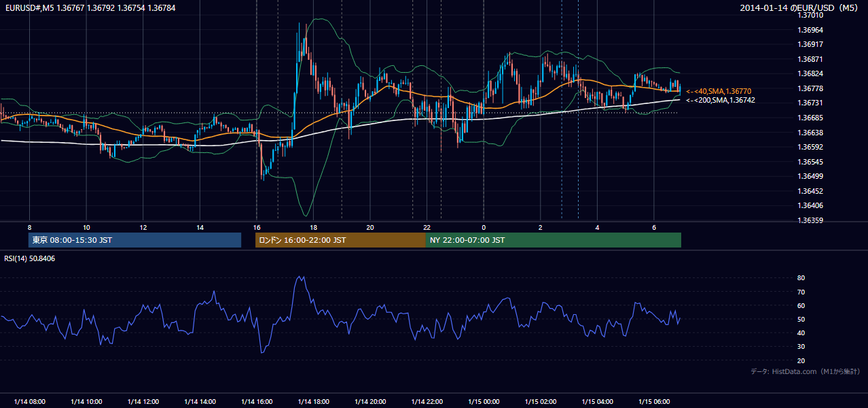Click hour label 22 under price chart

click(427, 227)
